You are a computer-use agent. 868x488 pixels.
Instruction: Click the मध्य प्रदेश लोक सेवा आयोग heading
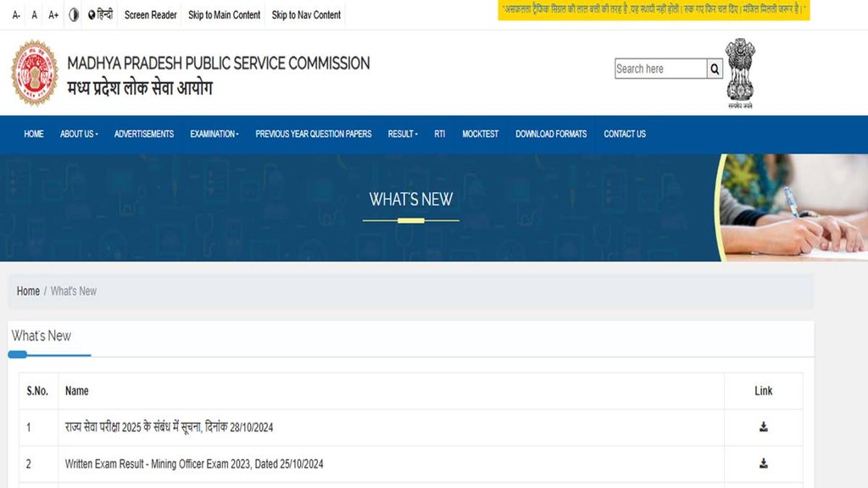click(140, 87)
